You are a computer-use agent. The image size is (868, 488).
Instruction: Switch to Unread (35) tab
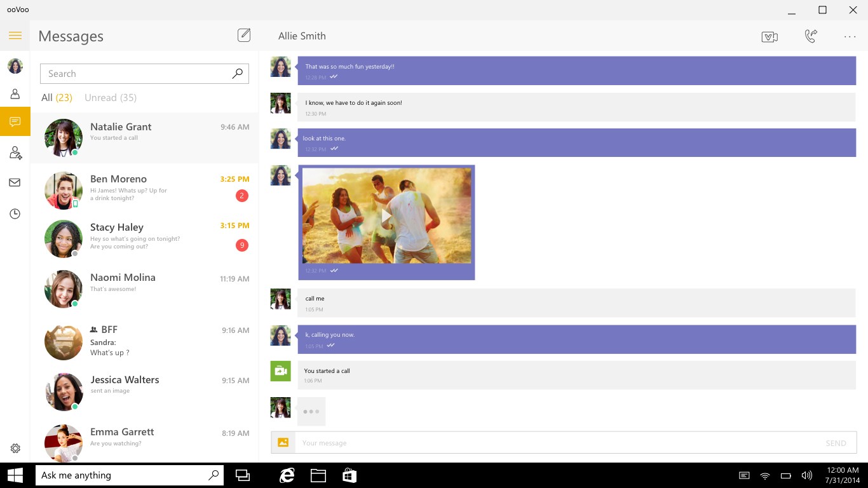(111, 98)
